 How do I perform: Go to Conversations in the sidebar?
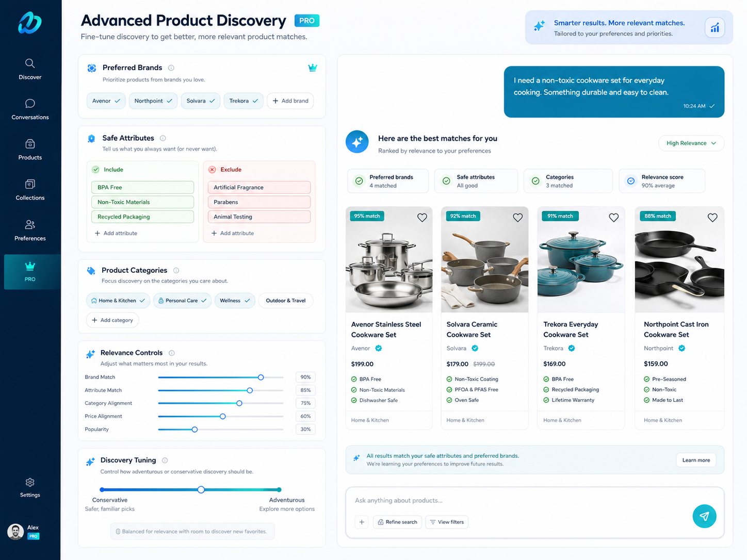point(30,109)
